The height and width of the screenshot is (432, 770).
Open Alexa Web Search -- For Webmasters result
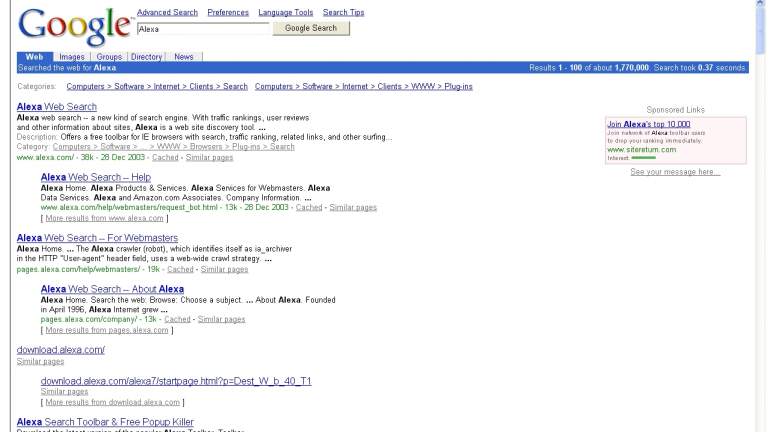(x=97, y=238)
